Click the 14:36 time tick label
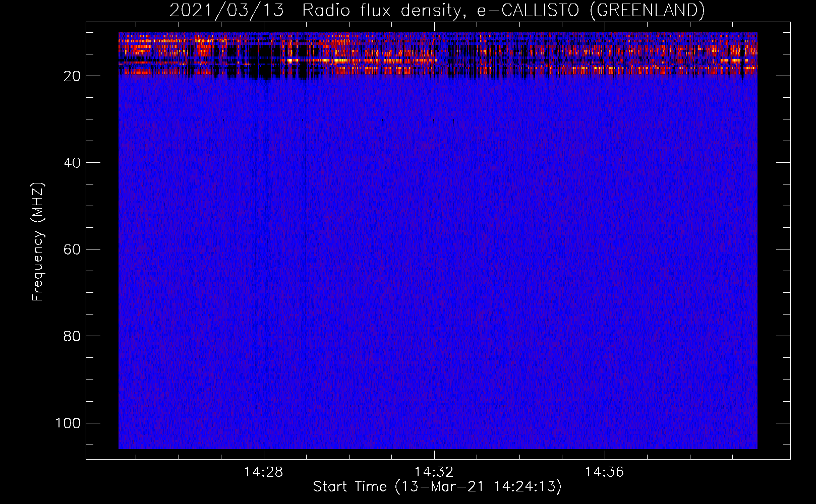The height and width of the screenshot is (504, 816). click(604, 472)
